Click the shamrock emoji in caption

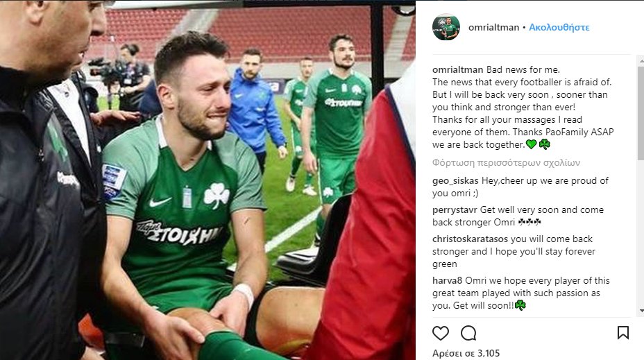coord(544,144)
